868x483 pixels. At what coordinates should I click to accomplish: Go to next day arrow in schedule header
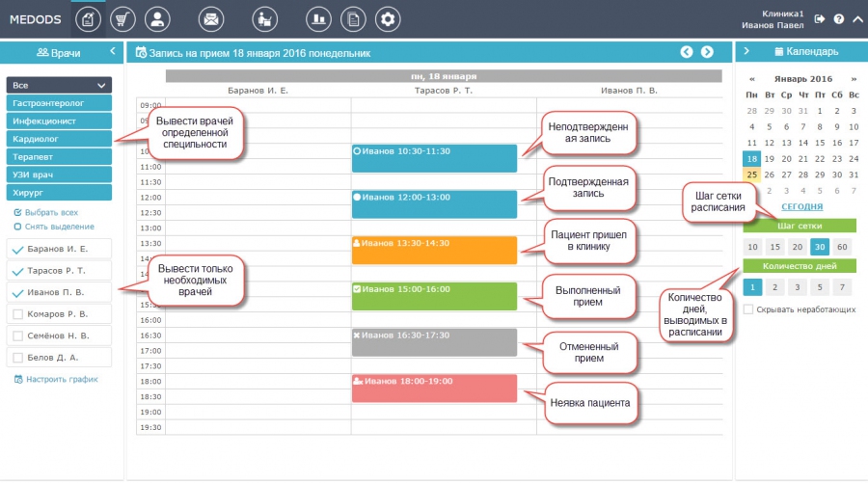[707, 52]
